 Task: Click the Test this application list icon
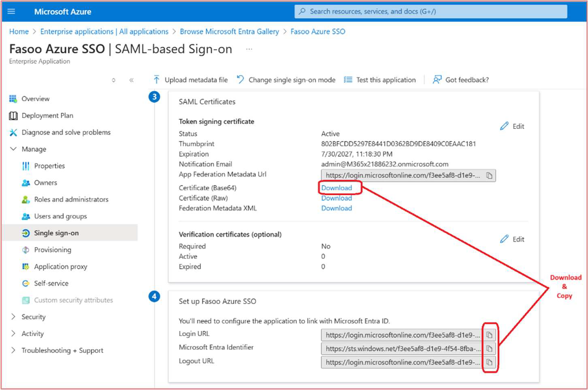pyautogui.click(x=348, y=80)
